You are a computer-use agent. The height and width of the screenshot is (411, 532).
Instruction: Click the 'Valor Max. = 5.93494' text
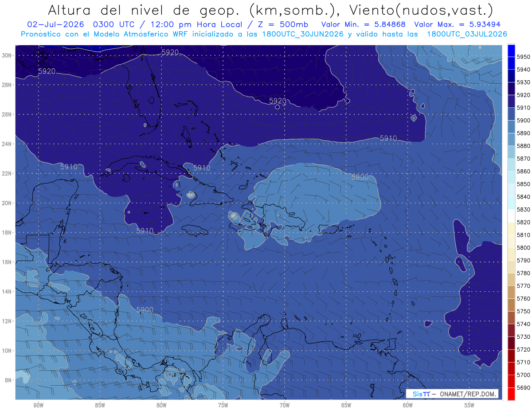tap(458, 24)
